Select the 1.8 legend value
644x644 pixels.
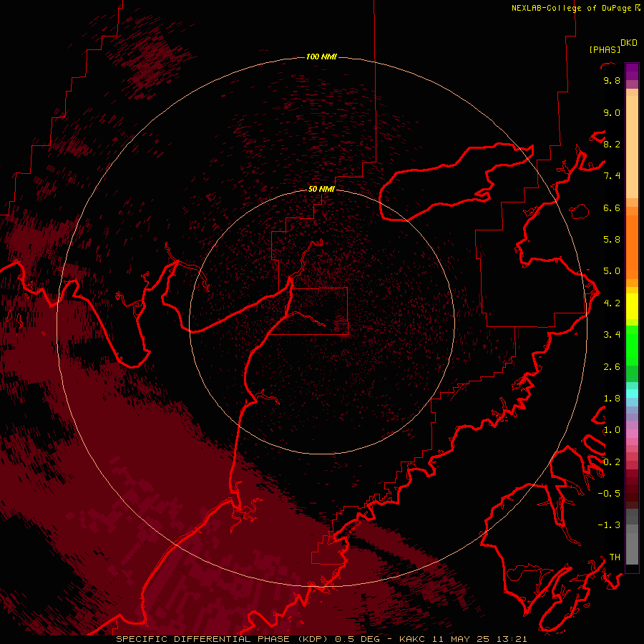tap(612, 399)
